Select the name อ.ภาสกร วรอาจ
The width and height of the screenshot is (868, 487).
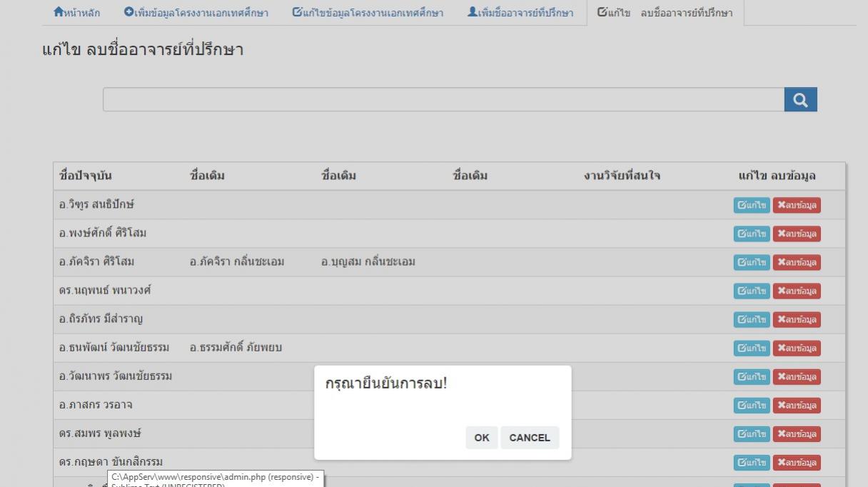coord(96,405)
